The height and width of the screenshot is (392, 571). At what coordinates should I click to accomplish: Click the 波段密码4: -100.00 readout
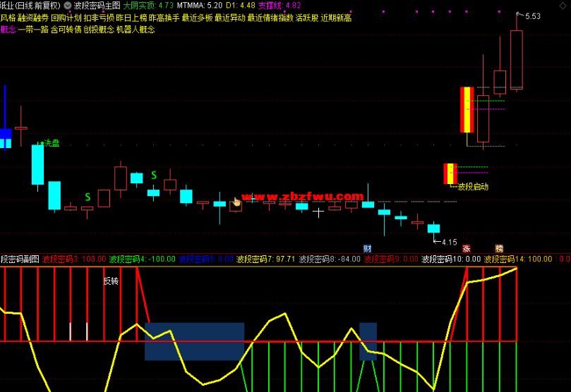click(x=142, y=259)
